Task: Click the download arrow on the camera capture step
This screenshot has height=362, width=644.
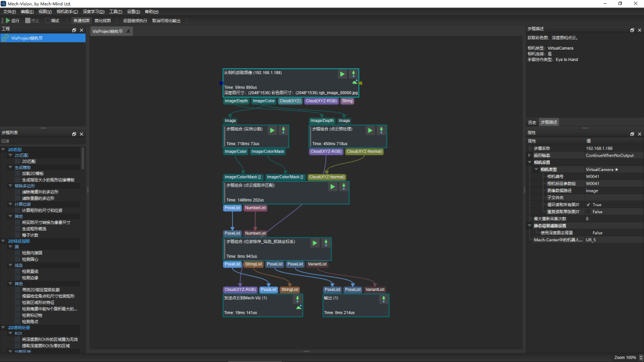Action: [x=353, y=74]
